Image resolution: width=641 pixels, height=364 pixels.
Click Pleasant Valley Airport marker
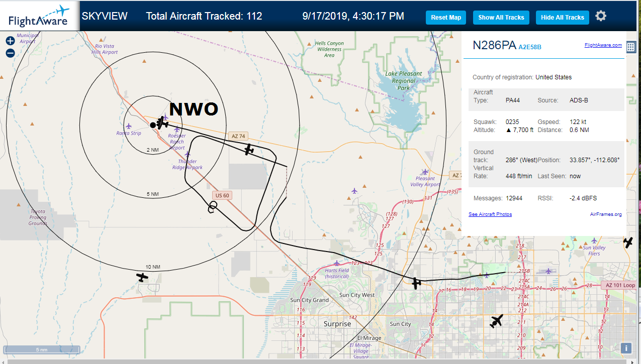point(425,172)
